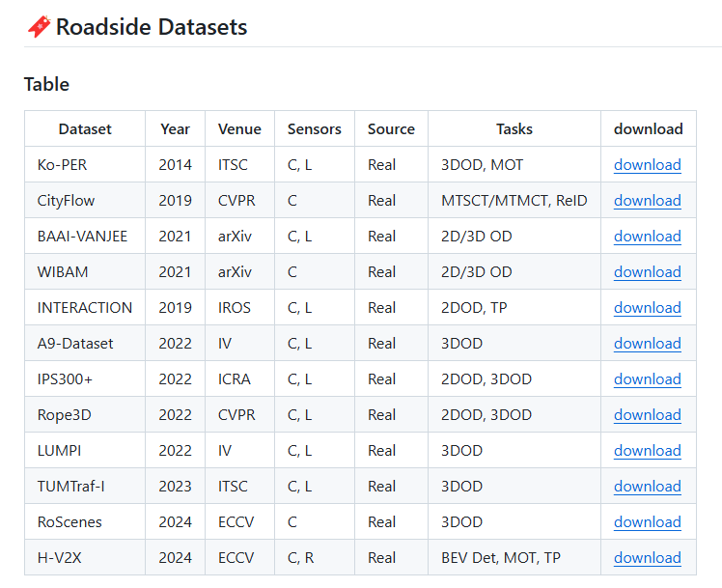Click the Roadside Datasets heading
This screenshot has height=588, width=722.
point(152,27)
